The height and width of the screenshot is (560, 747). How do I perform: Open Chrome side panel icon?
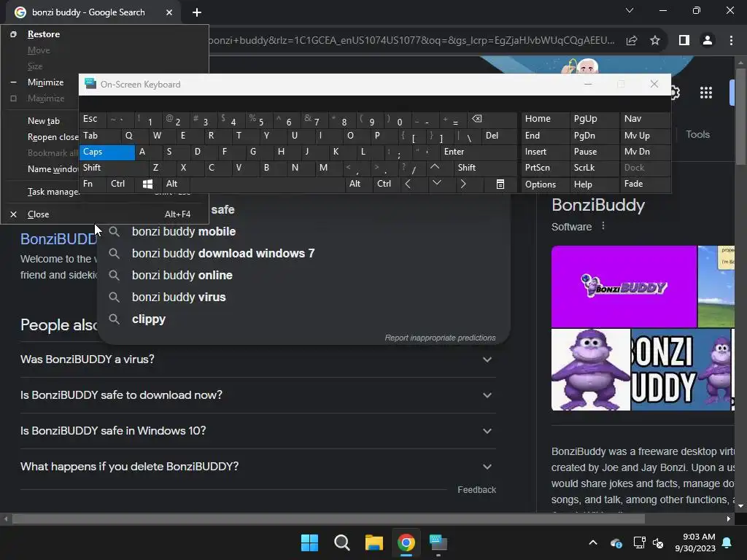point(684,41)
